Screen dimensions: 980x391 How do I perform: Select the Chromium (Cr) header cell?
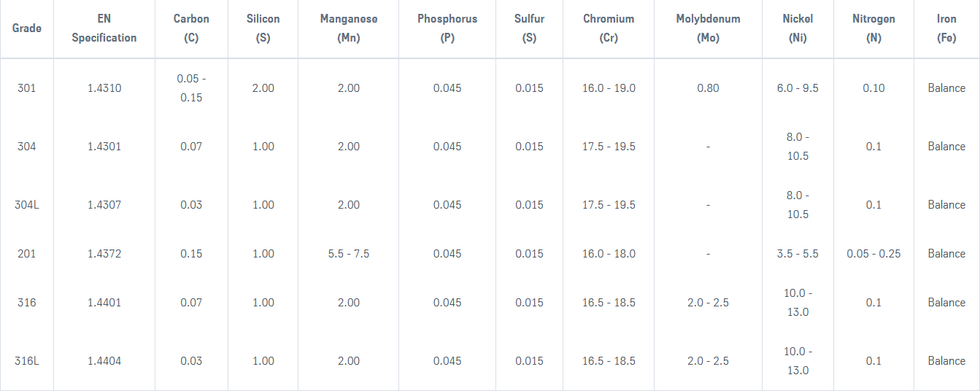[x=609, y=28]
